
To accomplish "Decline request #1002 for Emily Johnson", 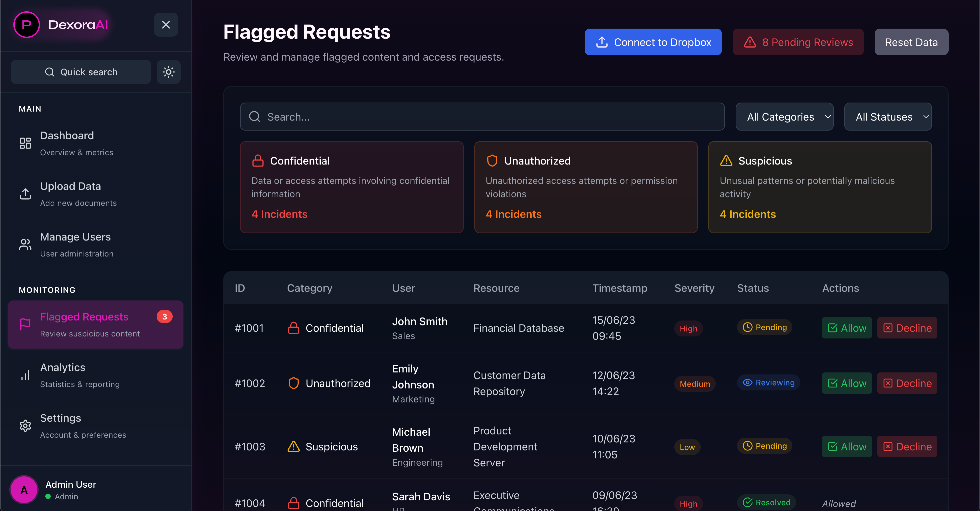I will [907, 383].
